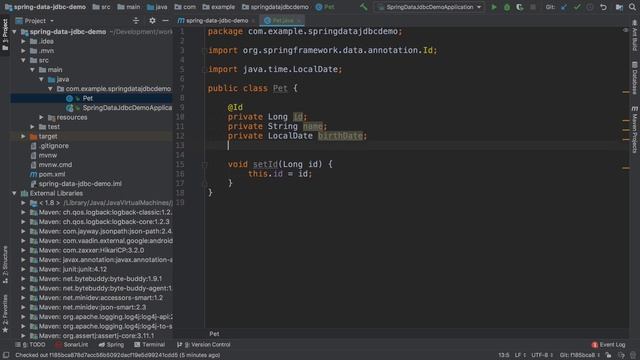The image size is (640, 360).
Task: Collapse the main folder
Action: [x=33, y=70]
